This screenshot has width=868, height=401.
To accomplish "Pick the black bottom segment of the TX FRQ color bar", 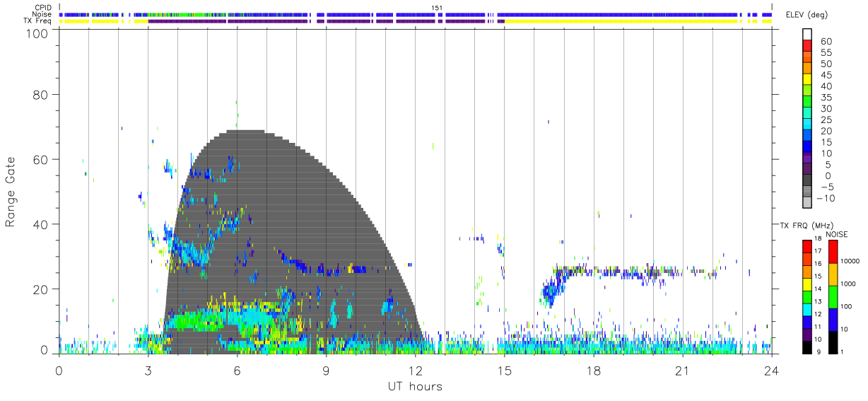I will (x=807, y=347).
